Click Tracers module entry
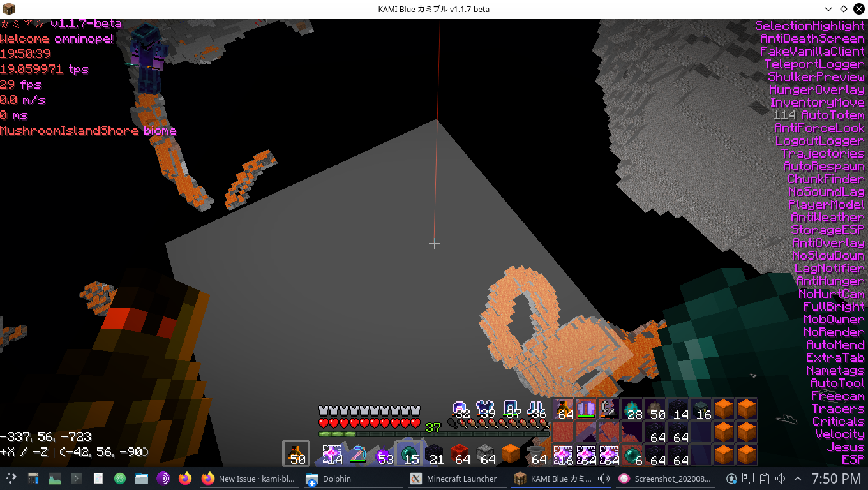The image size is (868, 490). [x=838, y=409]
